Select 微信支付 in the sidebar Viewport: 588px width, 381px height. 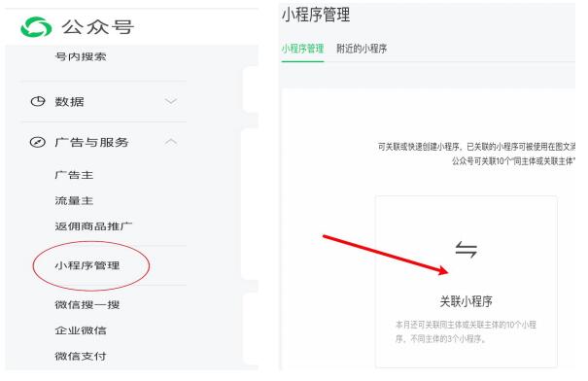pos(81,356)
